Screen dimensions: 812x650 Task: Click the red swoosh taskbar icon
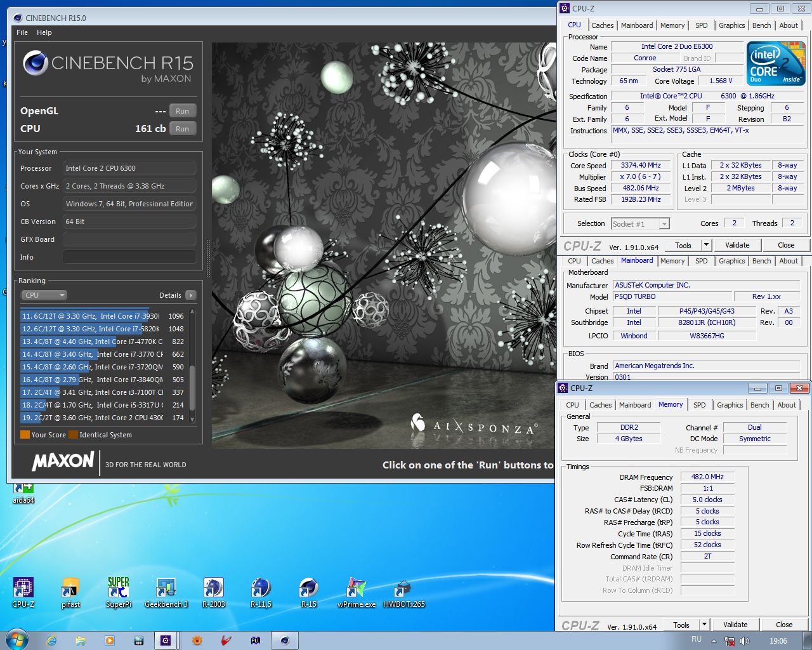point(226,640)
